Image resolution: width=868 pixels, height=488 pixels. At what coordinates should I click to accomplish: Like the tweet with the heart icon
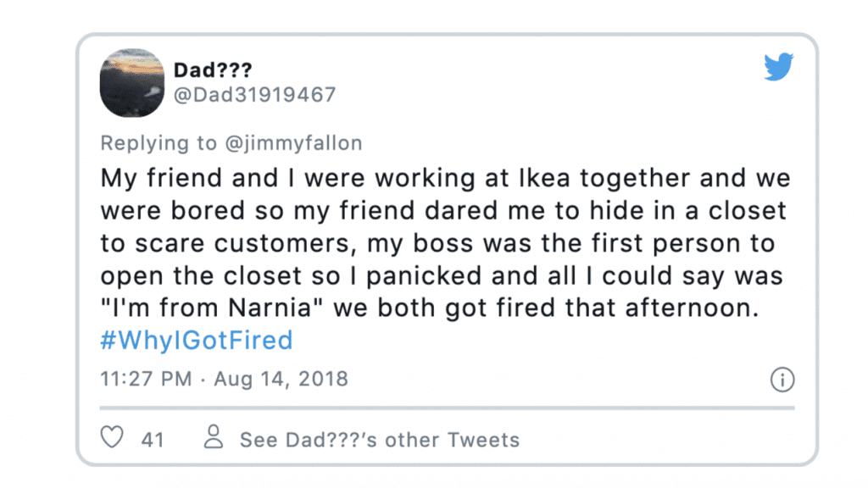pos(112,439)
